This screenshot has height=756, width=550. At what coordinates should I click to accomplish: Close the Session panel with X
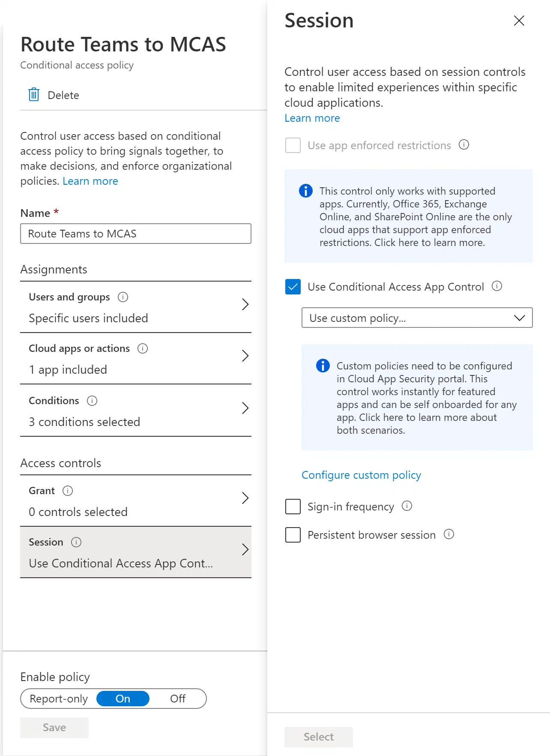click(x=519, y=21)
